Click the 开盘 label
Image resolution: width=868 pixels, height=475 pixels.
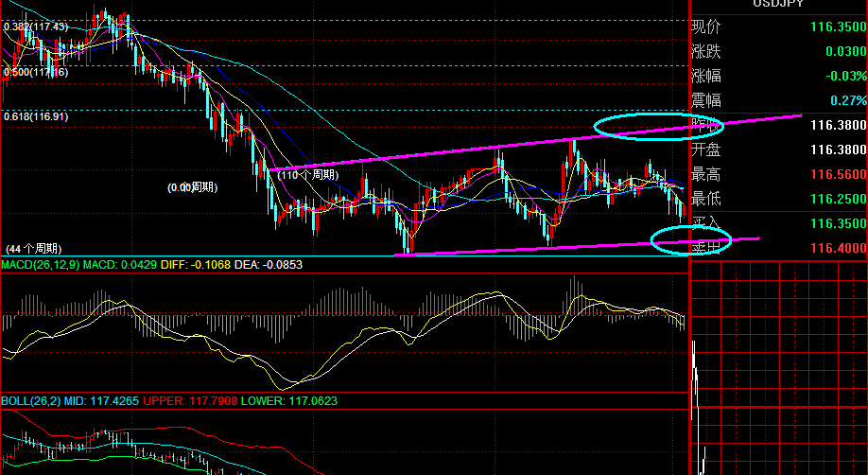705,150
